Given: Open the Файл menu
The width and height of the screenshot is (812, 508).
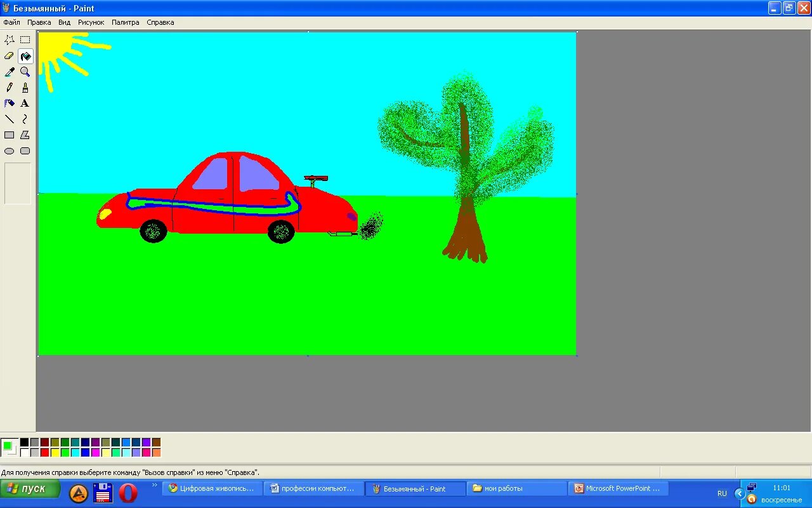Looking at the screenshot, I should 11,22.
